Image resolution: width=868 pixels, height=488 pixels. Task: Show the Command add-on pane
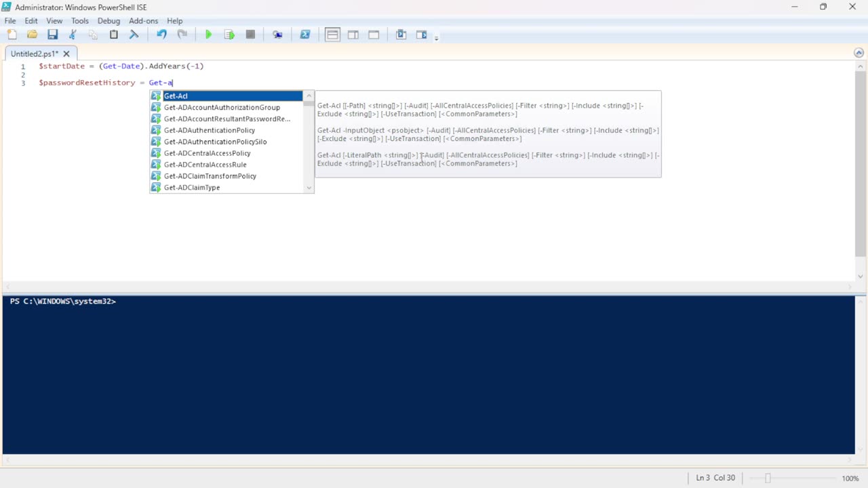[422, 35]
